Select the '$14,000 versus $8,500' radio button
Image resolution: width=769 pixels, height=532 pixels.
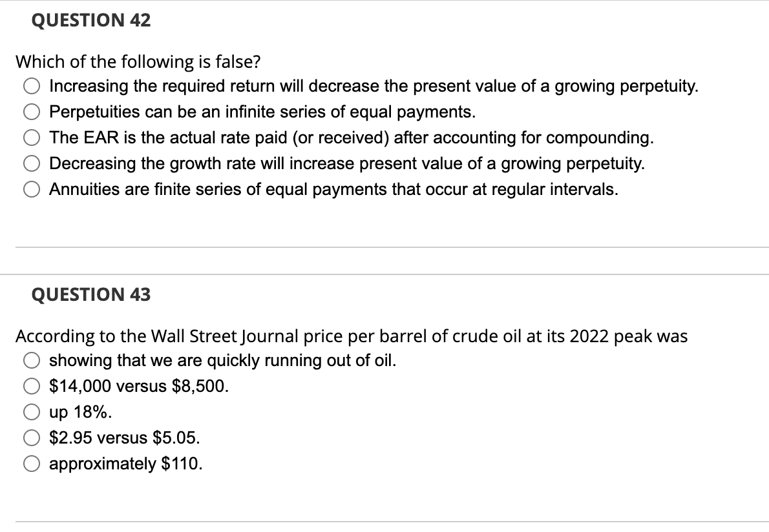pos(33,386)
